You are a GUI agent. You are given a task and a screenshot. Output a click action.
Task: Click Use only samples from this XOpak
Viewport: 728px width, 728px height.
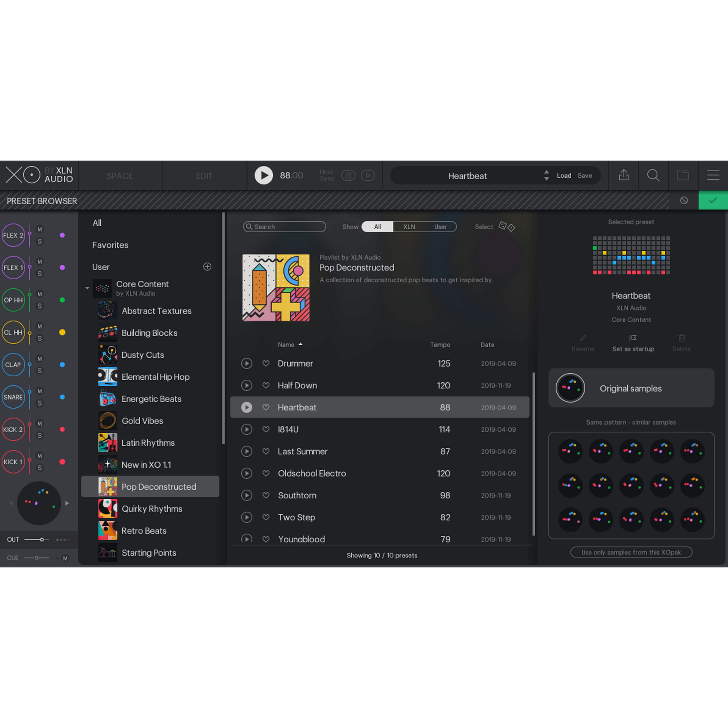(631, 552)
